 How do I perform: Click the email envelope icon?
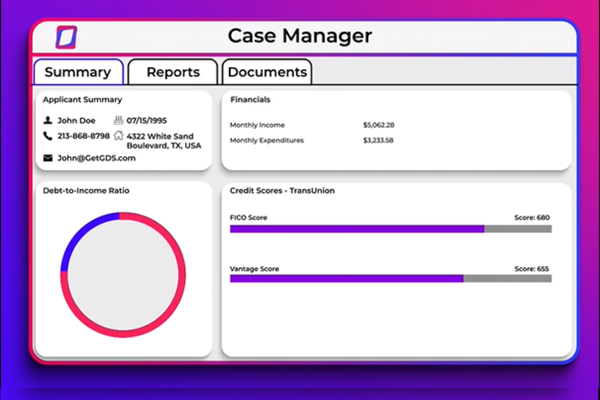[x=47, y=158]
